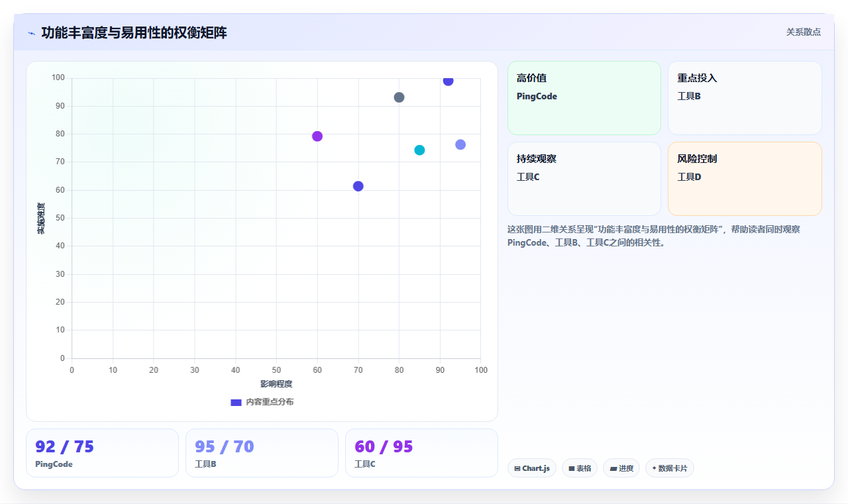848x504 pixels.
Task: Click the 实施难度 y-axis title
Action: 41,219
